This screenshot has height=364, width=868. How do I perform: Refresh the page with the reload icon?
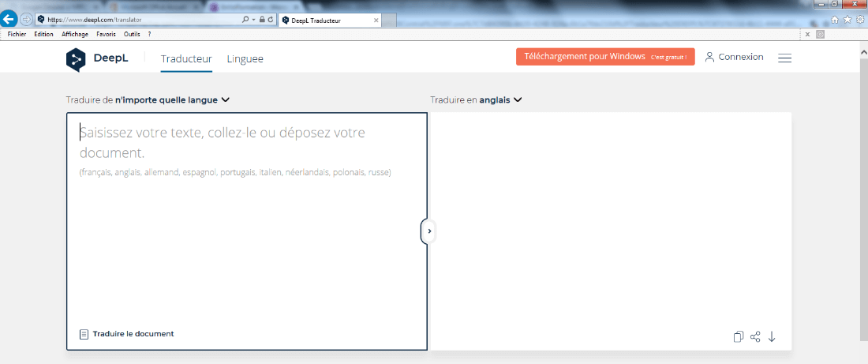[270, 20]
